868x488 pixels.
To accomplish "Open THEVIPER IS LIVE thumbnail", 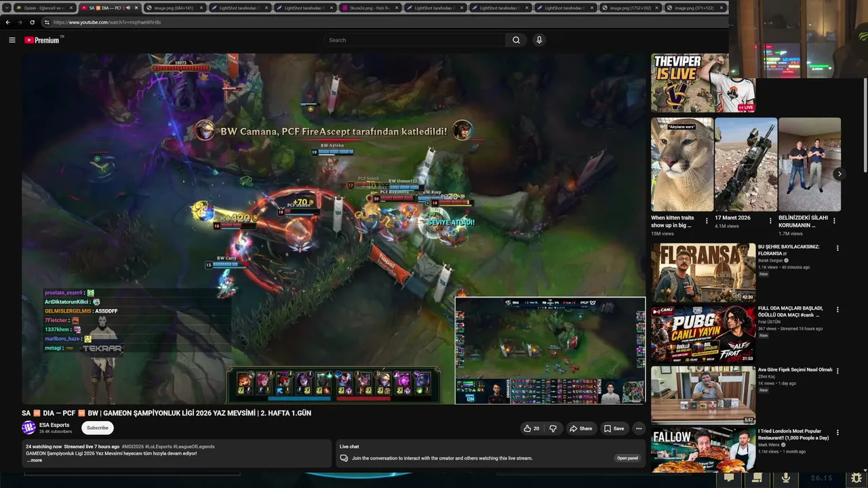I will point(703,83).
